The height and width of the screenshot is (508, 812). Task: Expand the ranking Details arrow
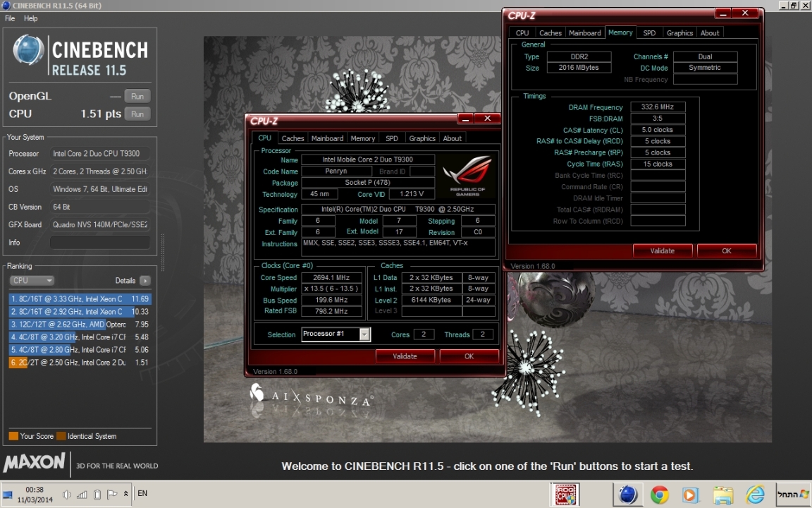click(x=145, y=280)
